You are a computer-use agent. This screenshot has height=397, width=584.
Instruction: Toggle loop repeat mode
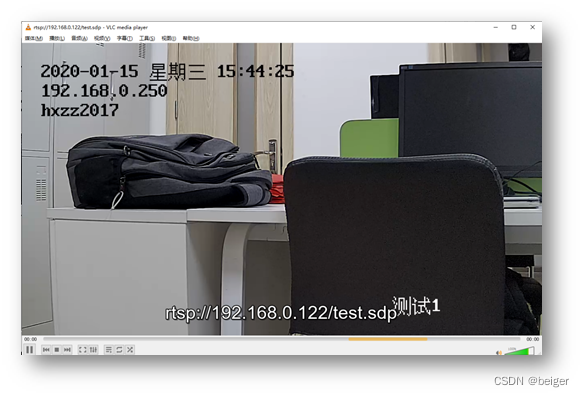coord(119,350)
